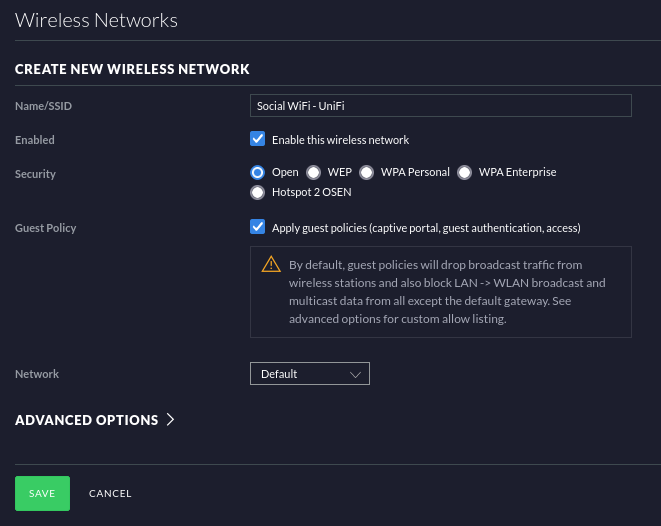Pick the WPA Enterprise radio button

464,172
